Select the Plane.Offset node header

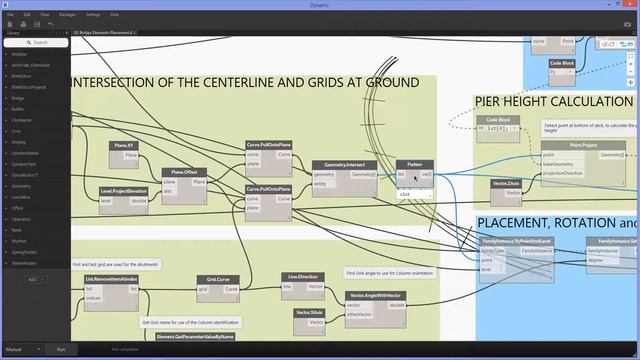pos(184,172)
